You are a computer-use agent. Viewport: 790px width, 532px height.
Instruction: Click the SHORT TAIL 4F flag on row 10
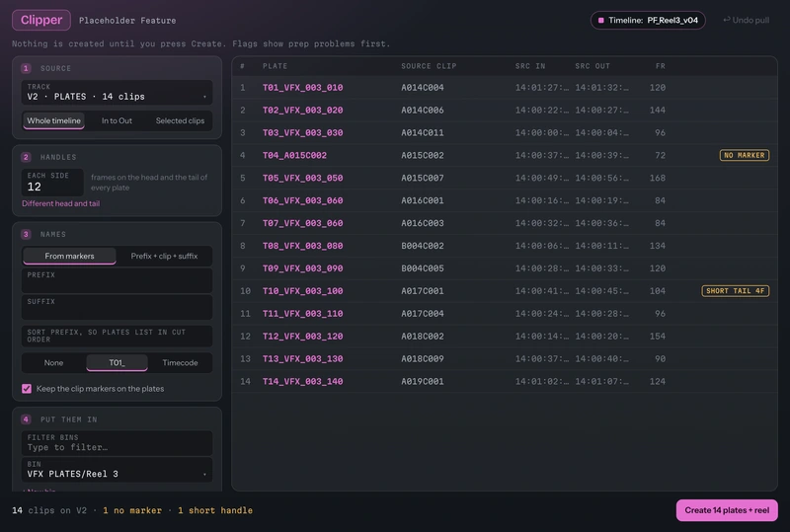tap(735, 291)
